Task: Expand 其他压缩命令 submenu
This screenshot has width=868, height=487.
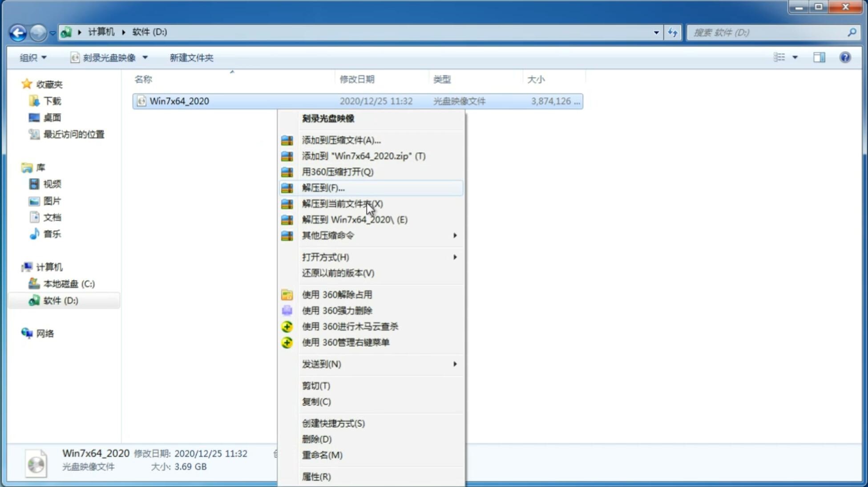Action: [x=379, y=235]
